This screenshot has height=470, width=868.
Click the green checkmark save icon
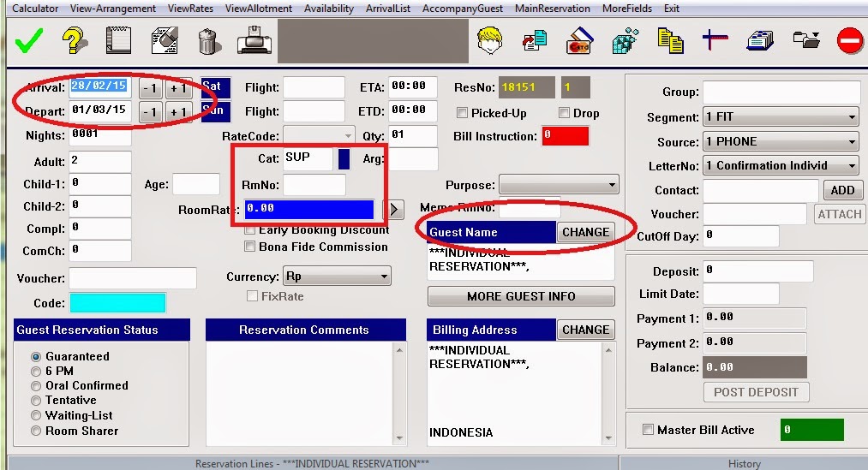pyautogui.click(x=29, y=41)
